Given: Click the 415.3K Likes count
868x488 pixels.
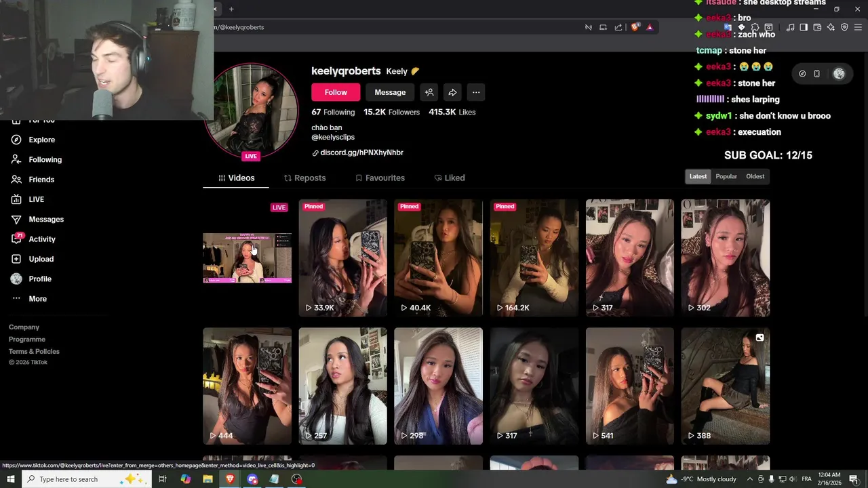Looking at the screenshot, I should [452, 112].
